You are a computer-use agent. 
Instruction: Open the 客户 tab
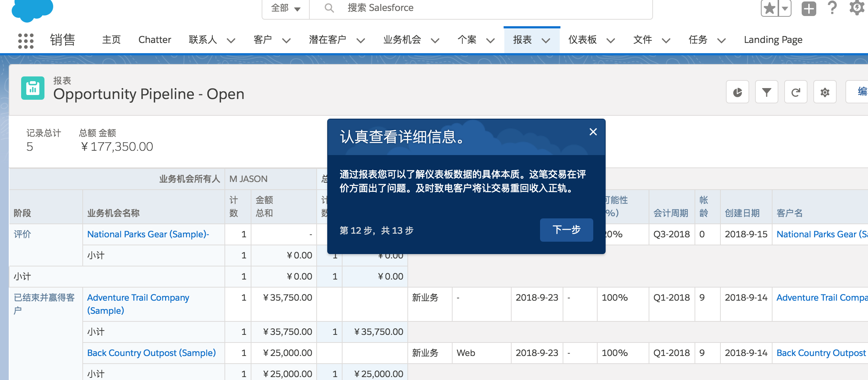point(263,40)
